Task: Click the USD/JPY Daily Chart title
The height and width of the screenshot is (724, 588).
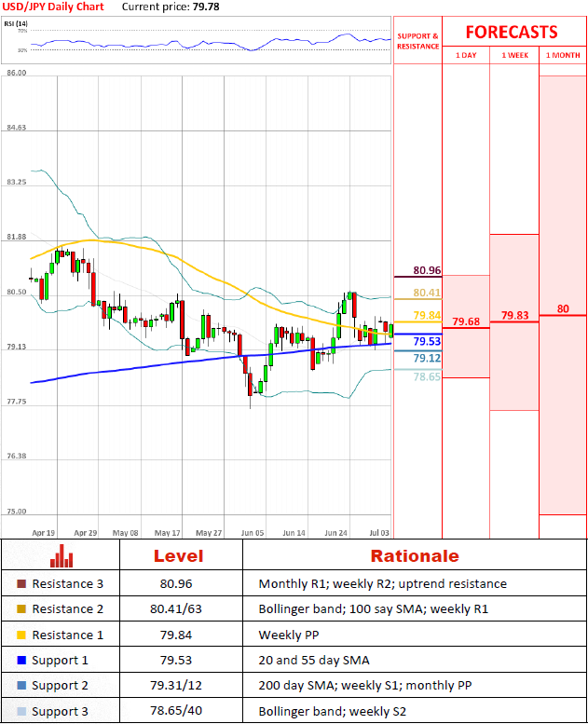Action: [53, 7]
